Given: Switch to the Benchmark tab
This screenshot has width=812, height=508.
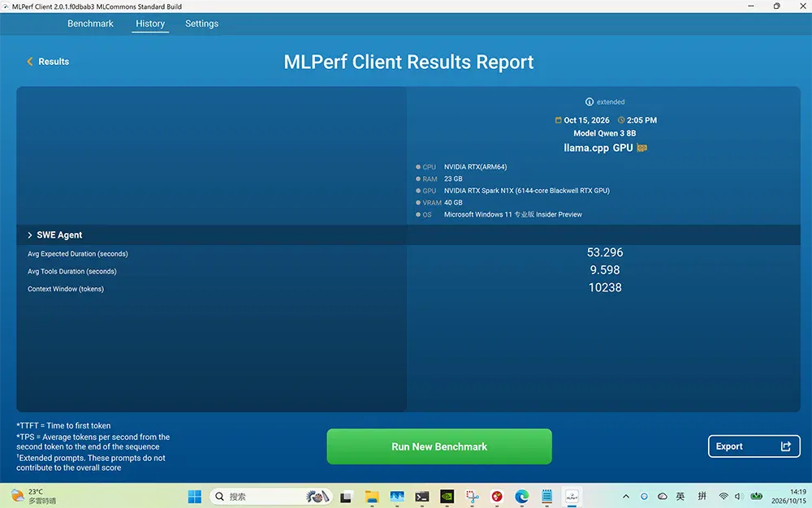Looking at the screenshot, I should pyautogui.click(x=90, y=24).
